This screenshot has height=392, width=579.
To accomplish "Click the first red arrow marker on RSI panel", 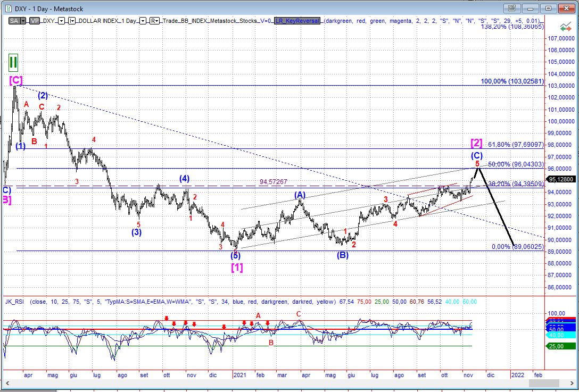I will (x=167, y=319).
